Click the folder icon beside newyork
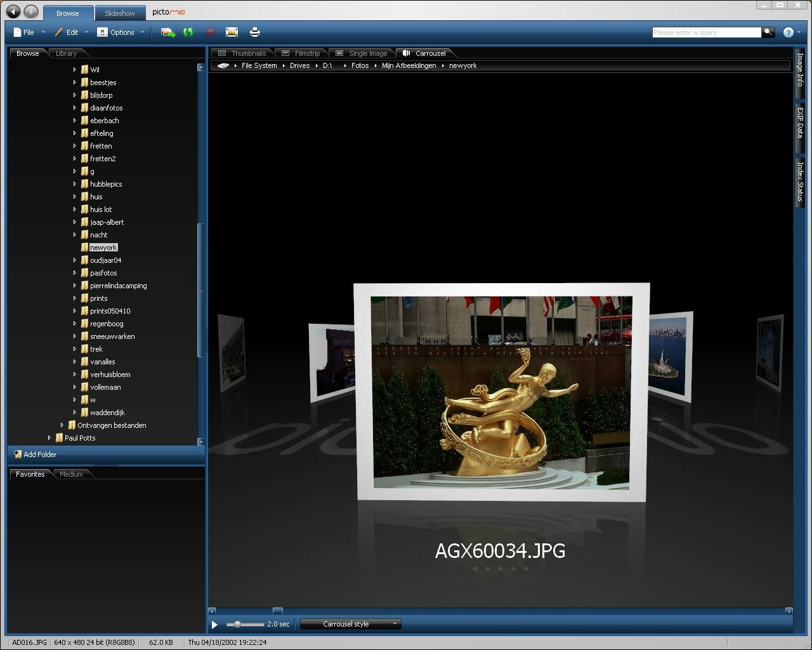This screenshot has width=812, height=650. click(84, 248)
